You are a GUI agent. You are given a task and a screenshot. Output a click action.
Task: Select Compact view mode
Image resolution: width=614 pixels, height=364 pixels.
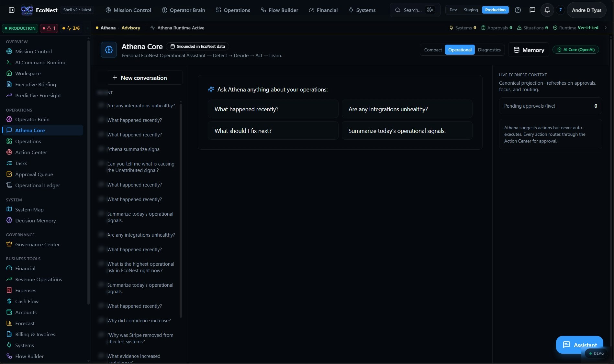click(433, 50)
